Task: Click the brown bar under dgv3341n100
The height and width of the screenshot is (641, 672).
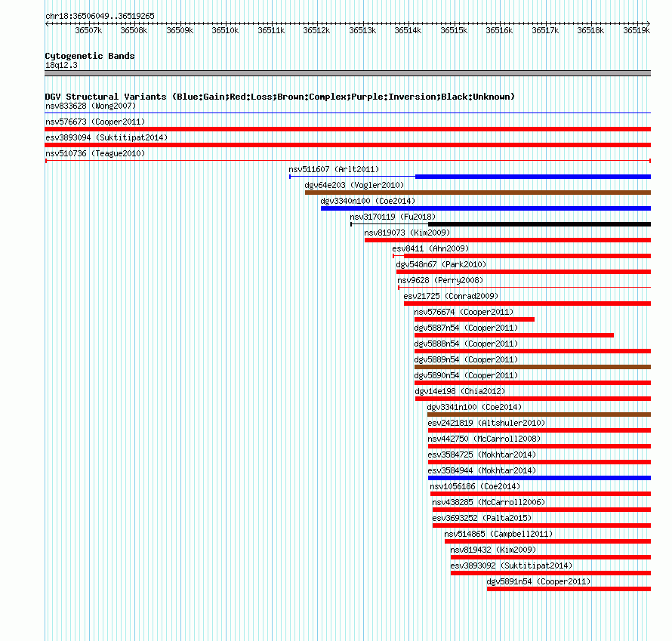Action: pyautogui.click(x=538, y=414)
